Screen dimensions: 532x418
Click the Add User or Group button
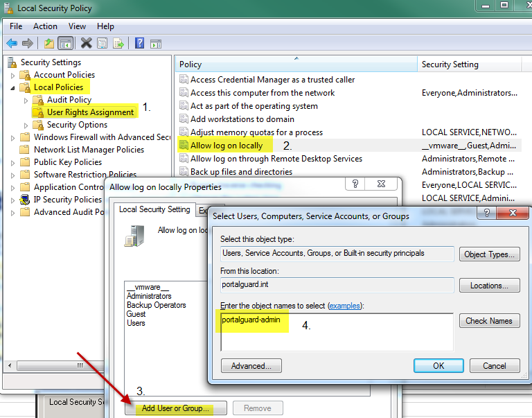coord(175,408)
